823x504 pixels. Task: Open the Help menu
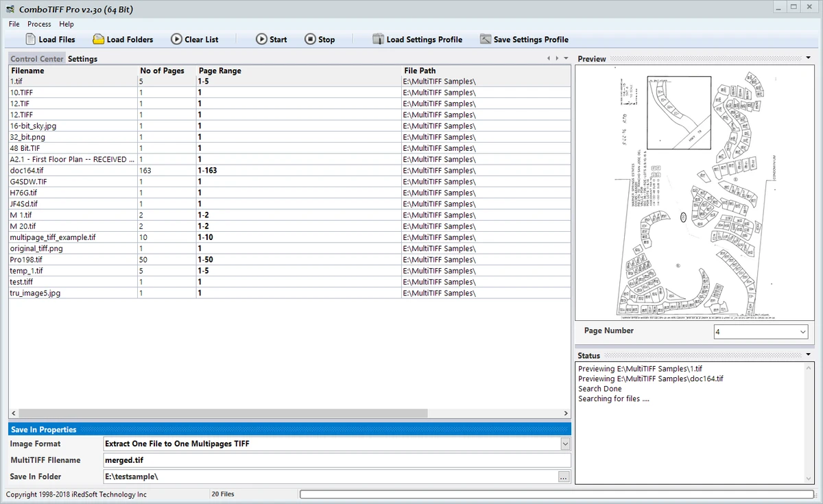[x=67, y=24]
